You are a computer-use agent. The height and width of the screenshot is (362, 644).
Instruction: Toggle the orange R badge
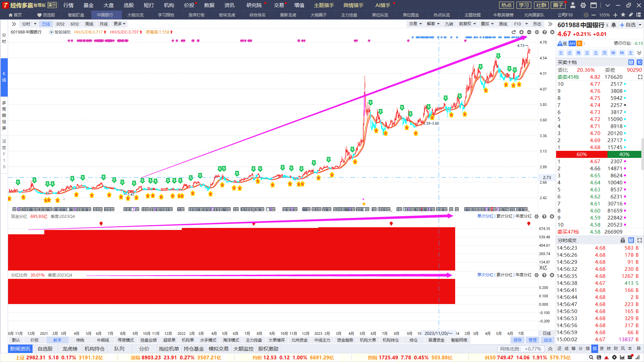pyautogui.click(x=579, y=44)
